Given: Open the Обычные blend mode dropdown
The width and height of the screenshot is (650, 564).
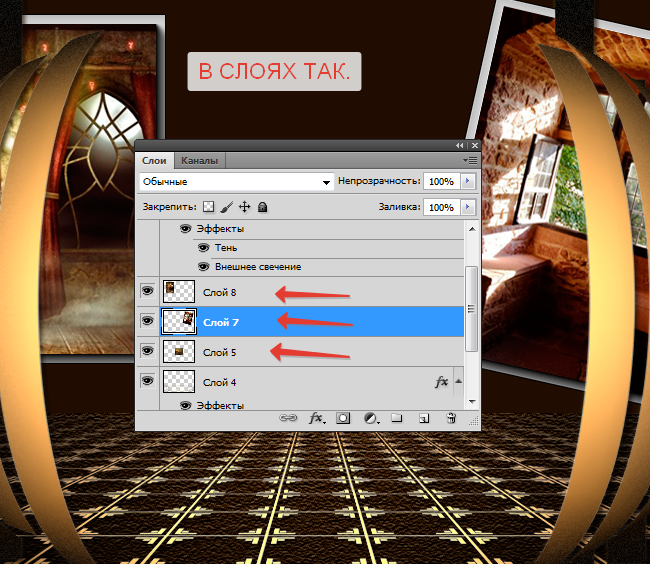Looking at the screenshot, I should (237, 182).
